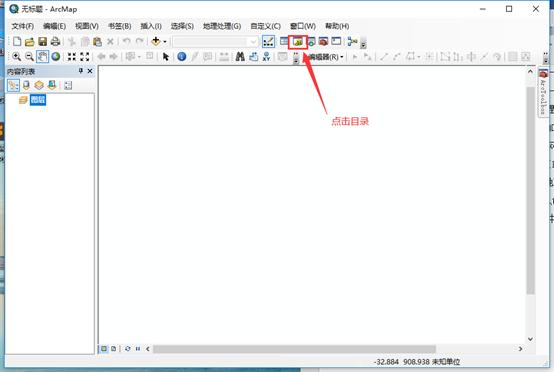Click the horizontal scrollbar right arrow
This screenshot has width=554, height=372.
(520, 349)
